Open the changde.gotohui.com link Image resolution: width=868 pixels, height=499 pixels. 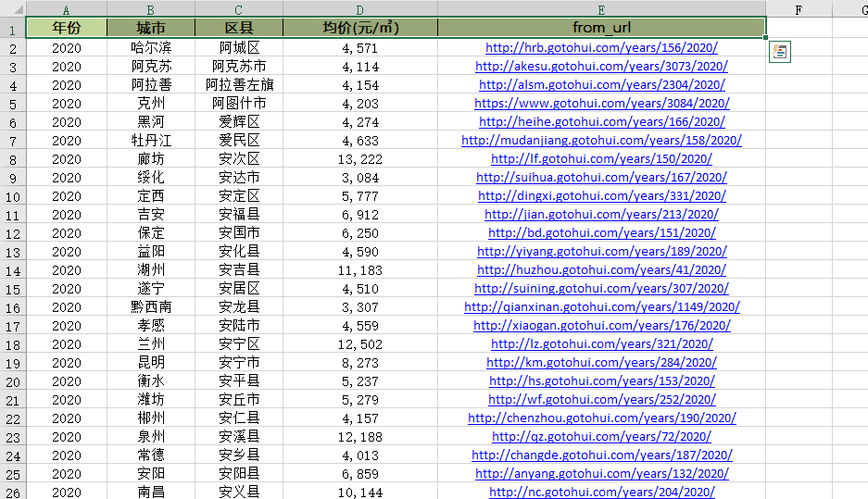[x=602, y=455]
